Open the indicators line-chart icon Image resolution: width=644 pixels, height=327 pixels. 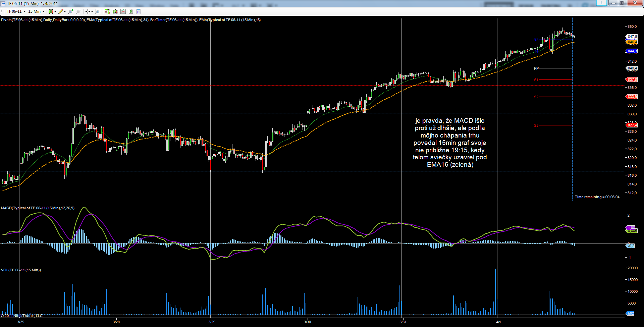pyautogui.click(x=123, y=11)
